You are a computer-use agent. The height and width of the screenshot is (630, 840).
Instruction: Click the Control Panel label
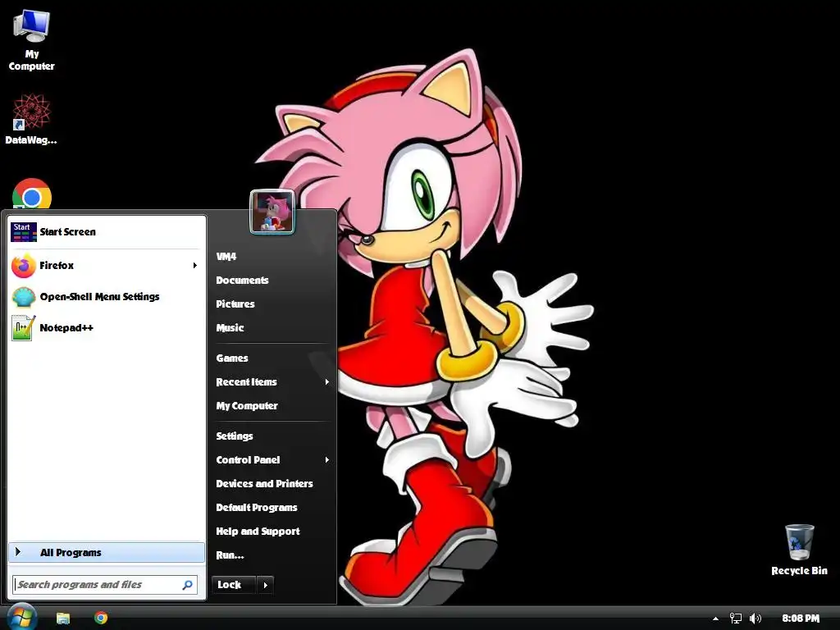point(248,459)
